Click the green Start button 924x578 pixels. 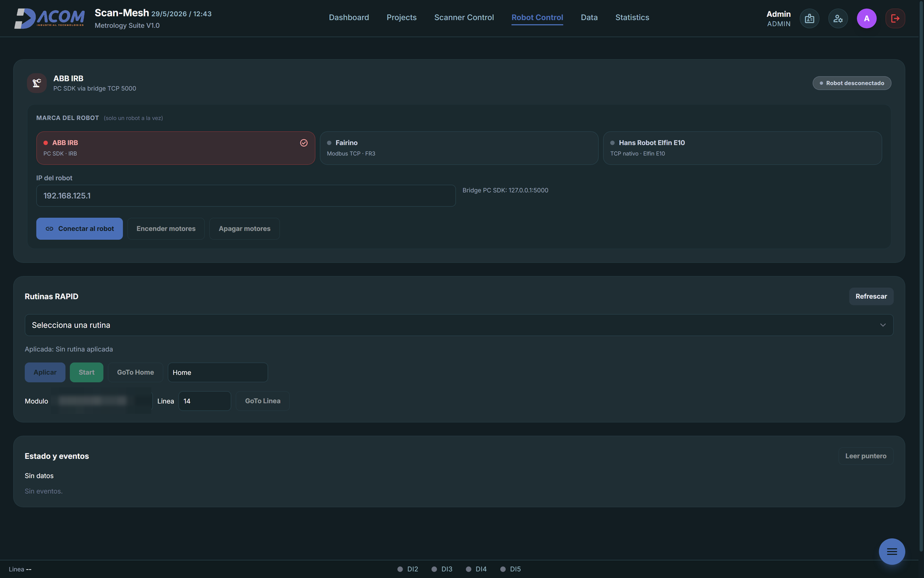(x=87, y=372)
